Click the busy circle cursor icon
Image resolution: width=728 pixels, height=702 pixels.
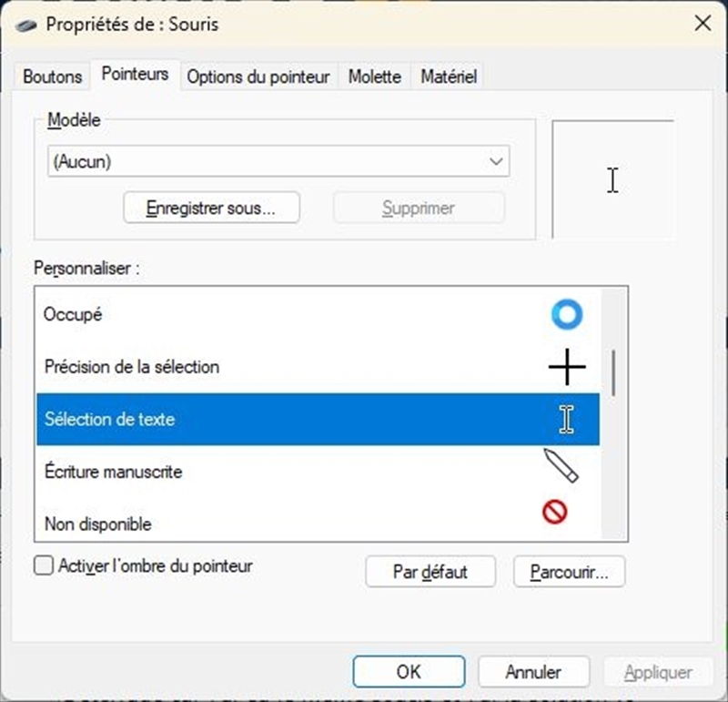566,315
